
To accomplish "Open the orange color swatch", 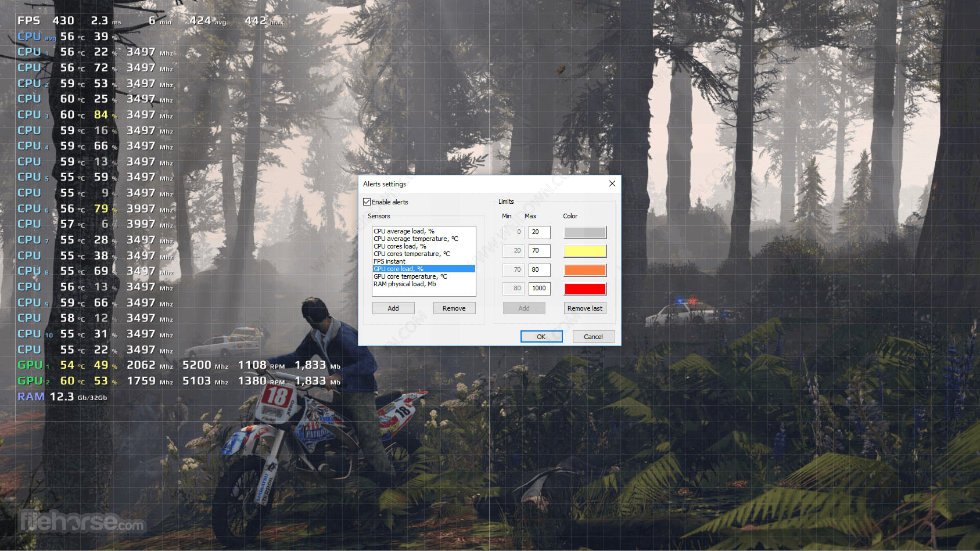I will tap(585, 270).
